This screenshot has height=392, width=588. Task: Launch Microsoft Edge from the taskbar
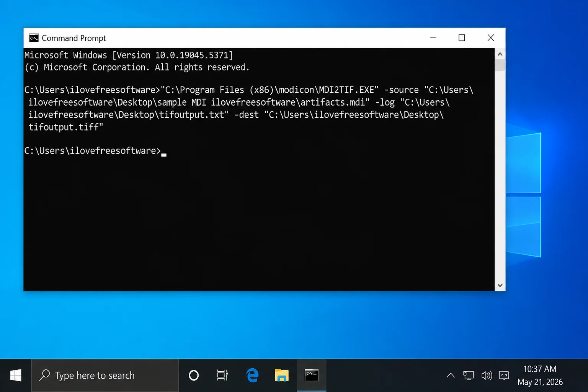tap(252, 376)
